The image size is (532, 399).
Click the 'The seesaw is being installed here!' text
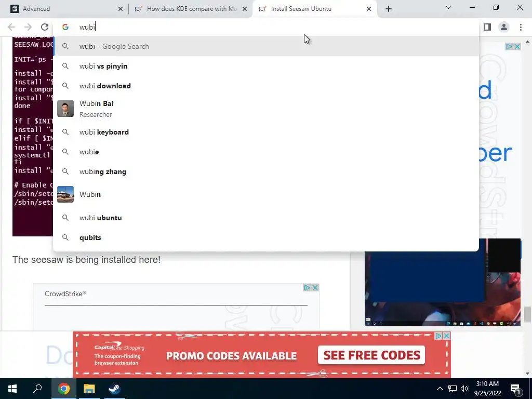pyautogui.click(x=86, y=260)
